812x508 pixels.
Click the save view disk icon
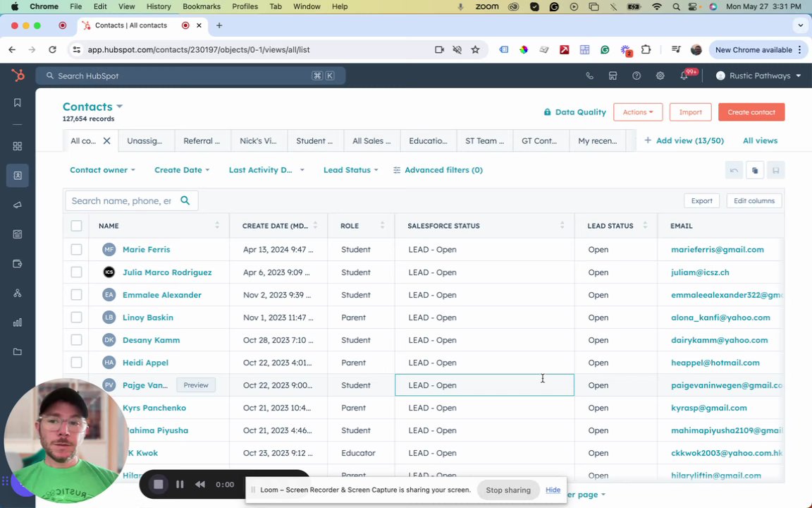coord(776,170)
